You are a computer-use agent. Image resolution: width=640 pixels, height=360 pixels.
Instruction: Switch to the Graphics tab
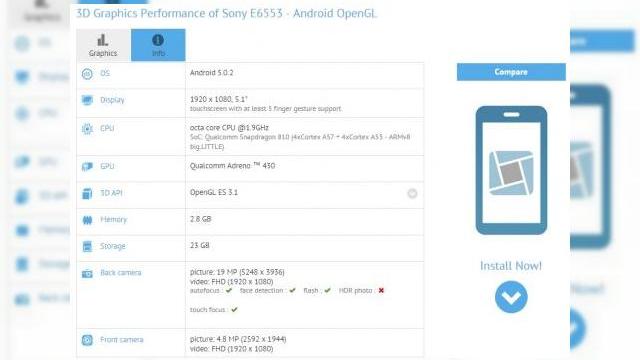(103, 45)
